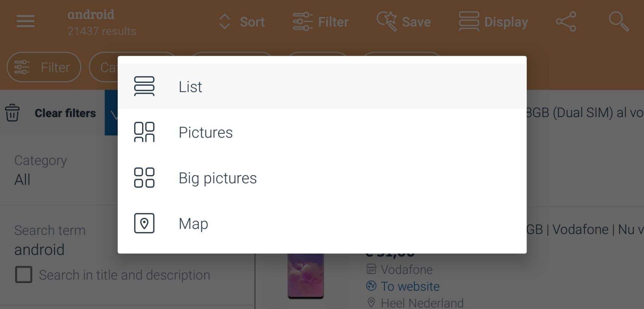Click the trash icon beside Clear filters
This screenshot has width=644, height=309.
click(x=12, y=113)
